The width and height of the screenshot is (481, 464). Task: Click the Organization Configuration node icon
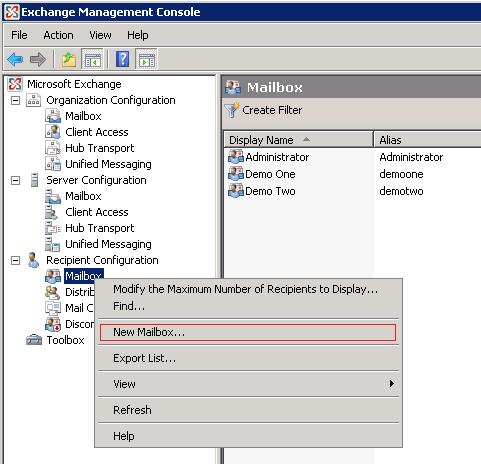34,100
